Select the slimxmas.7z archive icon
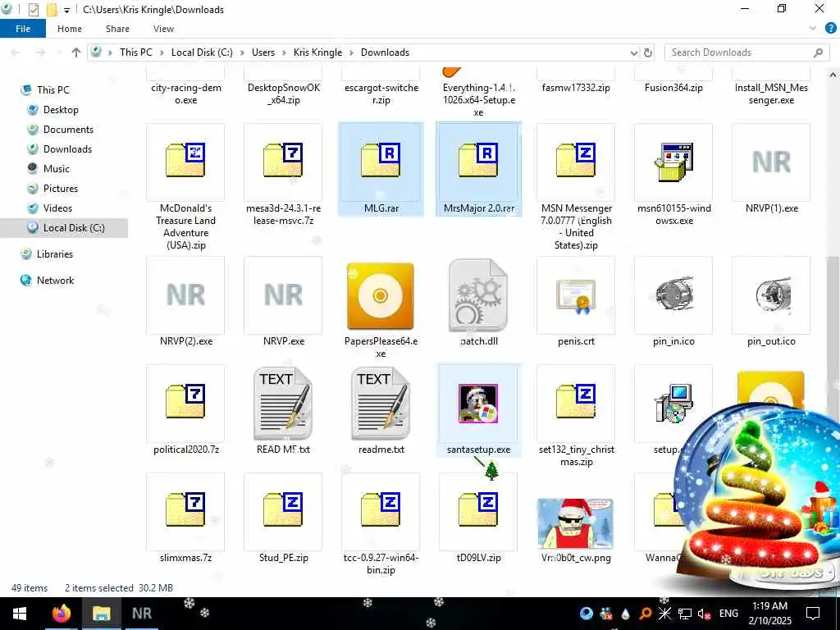The width and height of the screenshot is (840, 630). [x=185, y=509]
